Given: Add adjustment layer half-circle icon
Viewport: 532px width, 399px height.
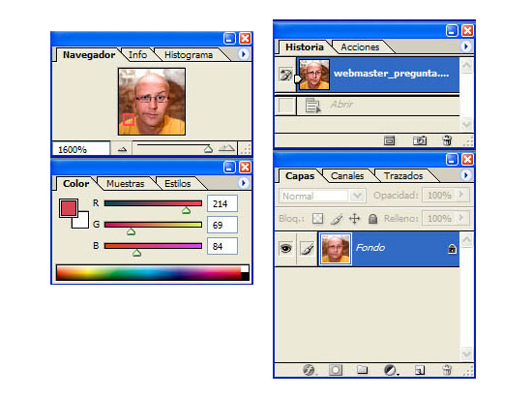Looking at the screenshot, I should 390,370.
